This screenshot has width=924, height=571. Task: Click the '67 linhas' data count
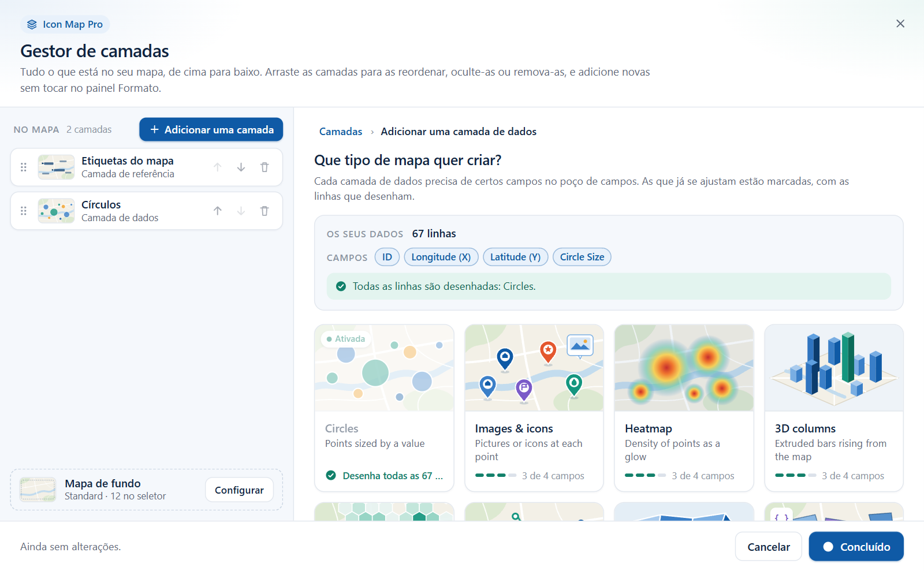tap(434, 233)
